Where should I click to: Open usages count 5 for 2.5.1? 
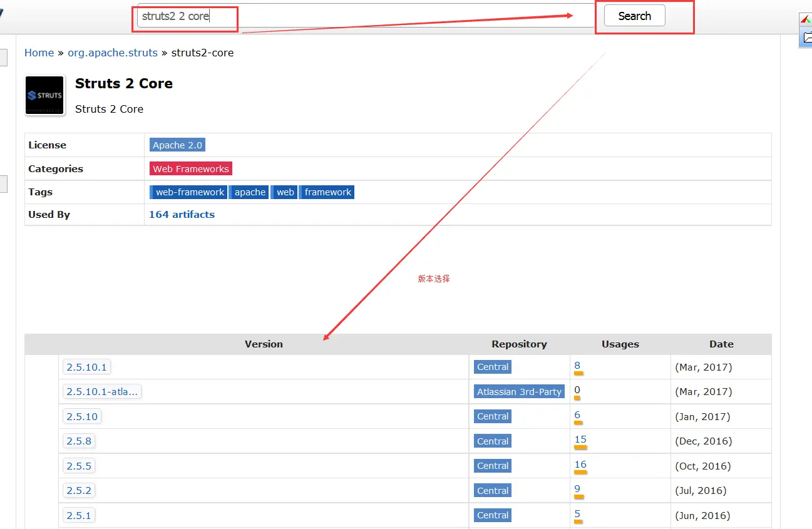[x=577, y=514]
